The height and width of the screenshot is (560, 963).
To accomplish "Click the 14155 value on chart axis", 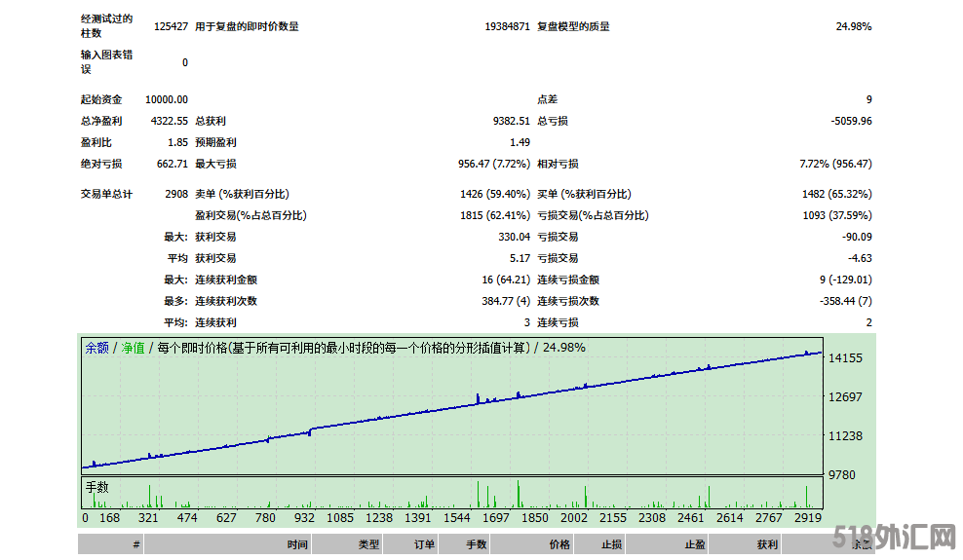I will click(x=844, y=358).
